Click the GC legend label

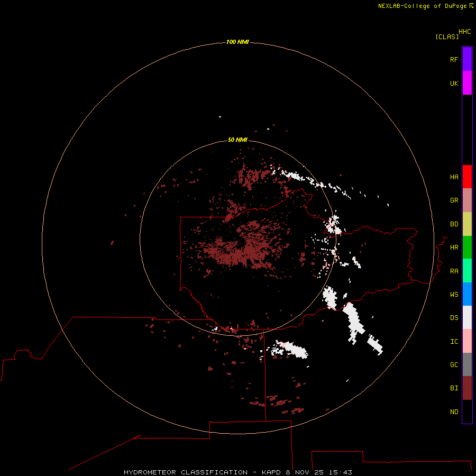tap(454, 365)
